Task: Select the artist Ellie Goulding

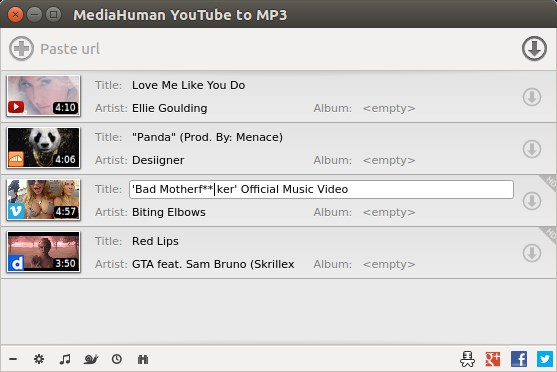Action: coord(169,108)
